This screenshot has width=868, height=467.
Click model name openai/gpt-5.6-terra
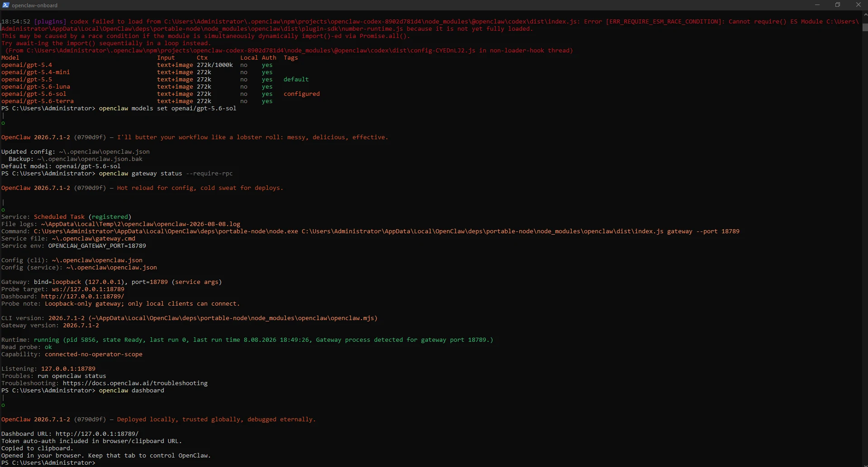point(38,101)
